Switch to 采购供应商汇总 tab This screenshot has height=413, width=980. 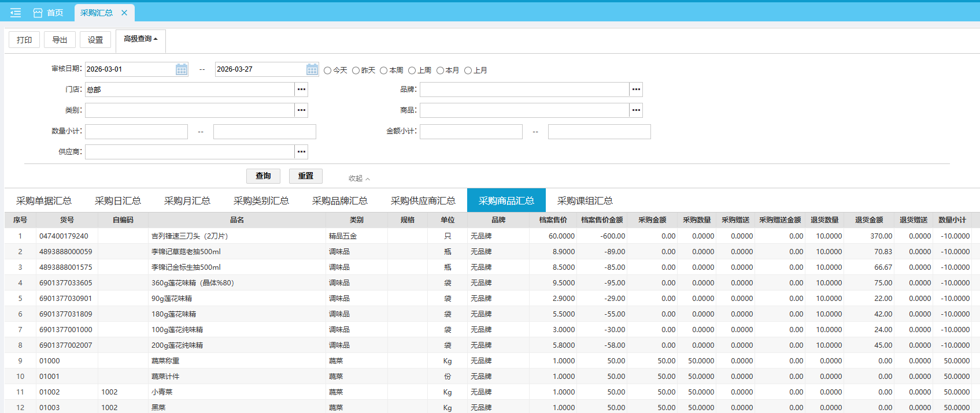coord(423,201)
